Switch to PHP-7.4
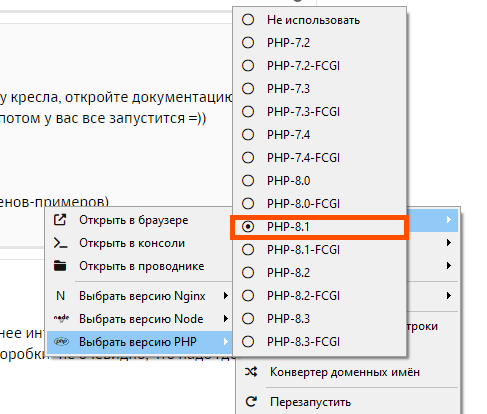 319,135
